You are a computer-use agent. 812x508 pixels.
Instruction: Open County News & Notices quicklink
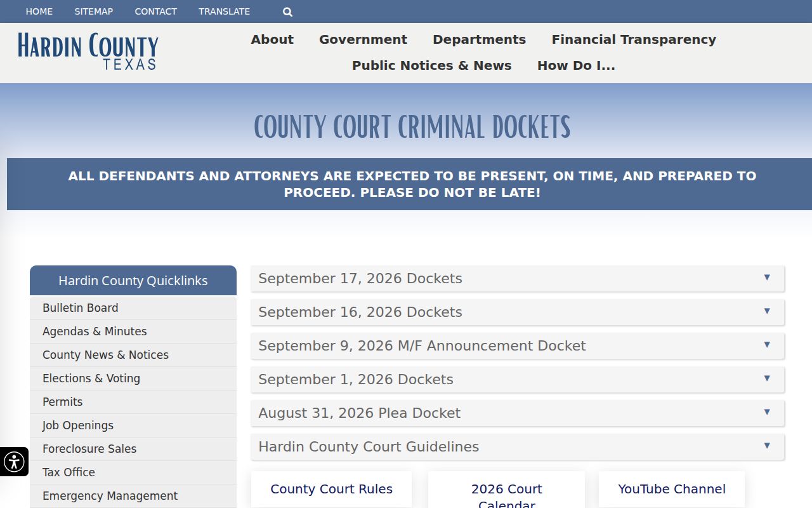(x=133, y=355)
